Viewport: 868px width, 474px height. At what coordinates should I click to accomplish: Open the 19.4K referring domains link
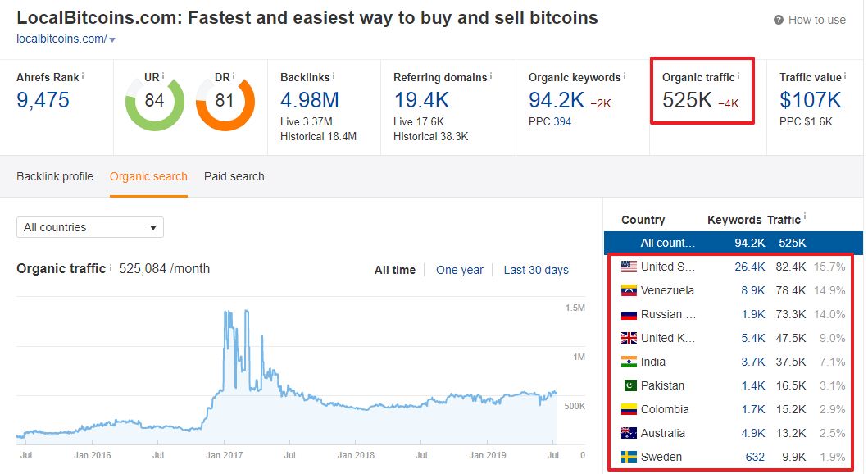tap(421, 100)
